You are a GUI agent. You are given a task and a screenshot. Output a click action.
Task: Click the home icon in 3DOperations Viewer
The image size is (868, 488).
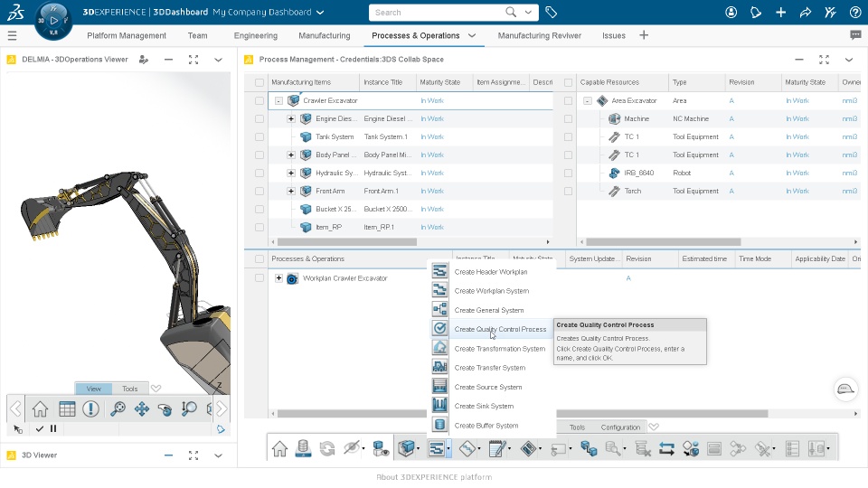tap(40, 408)
